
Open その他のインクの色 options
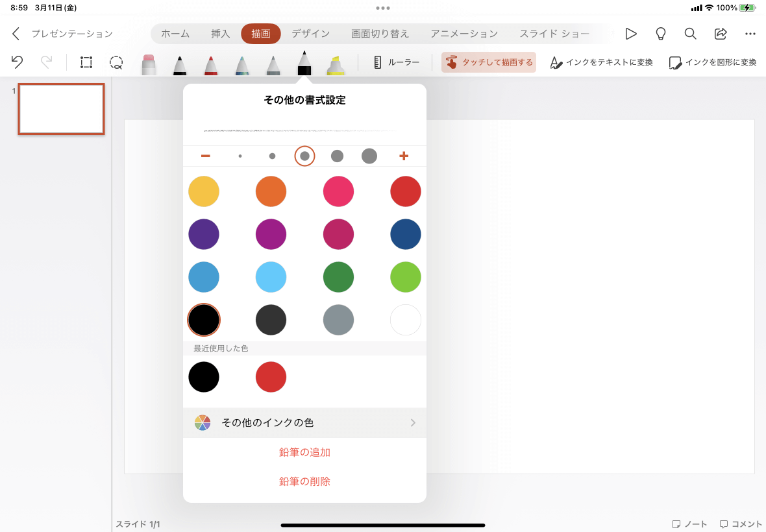click(x=305, y=422)
